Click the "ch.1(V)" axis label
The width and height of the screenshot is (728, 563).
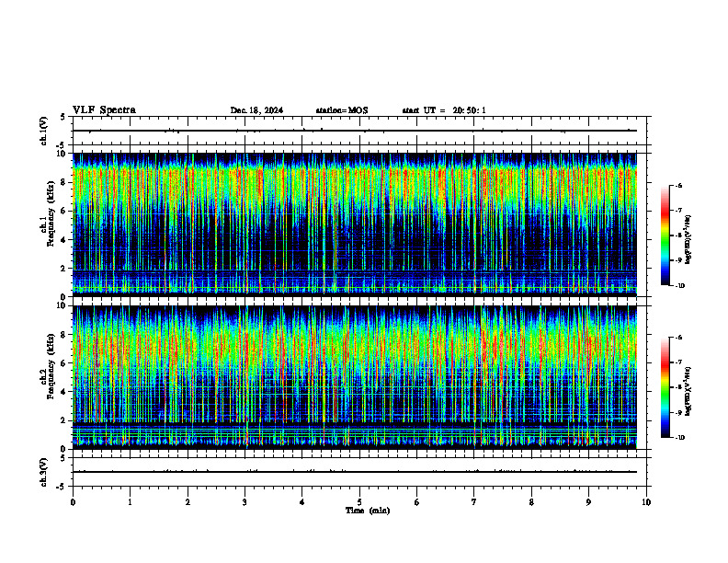point(43,131)
